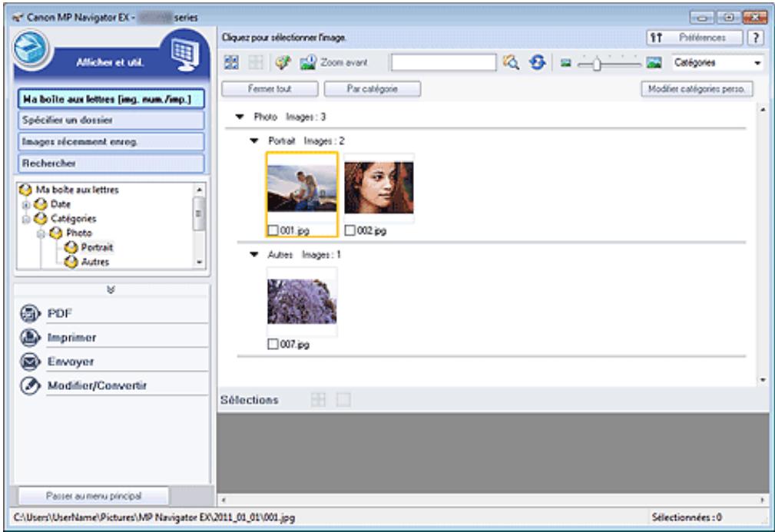Screen dimensions: 775x532
Task: Click the Fermer tout button
Action: point(270,89)
